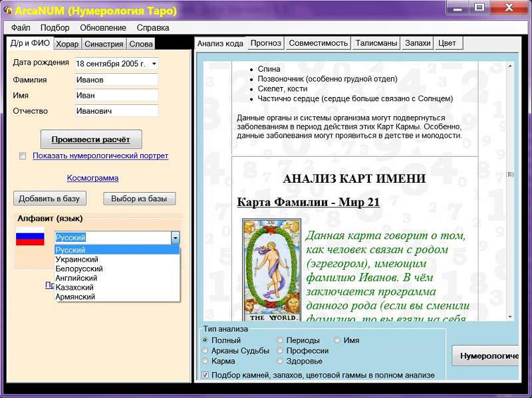Click the scroll down arrow of analysis pane

pyautogui.click(x=510, y=317)
